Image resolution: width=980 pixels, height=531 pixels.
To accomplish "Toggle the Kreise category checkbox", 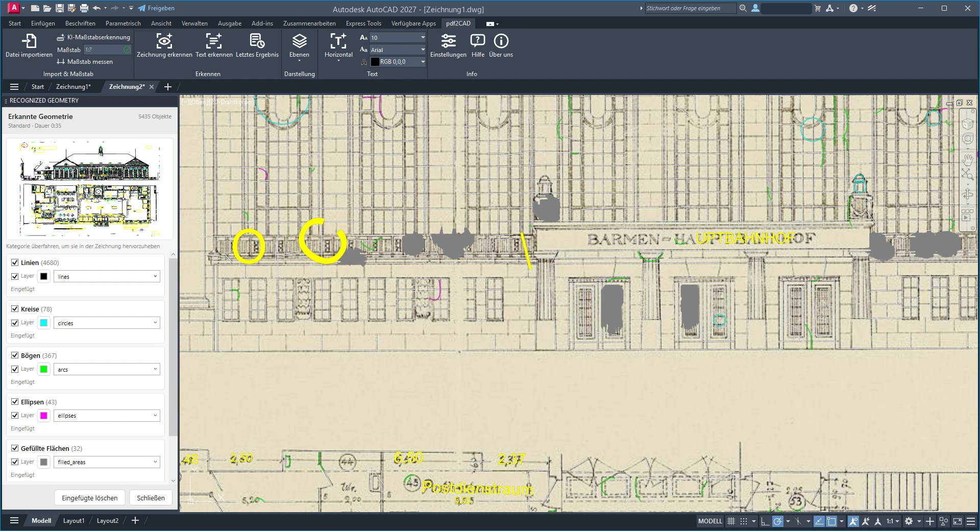I will coord(15,309).
